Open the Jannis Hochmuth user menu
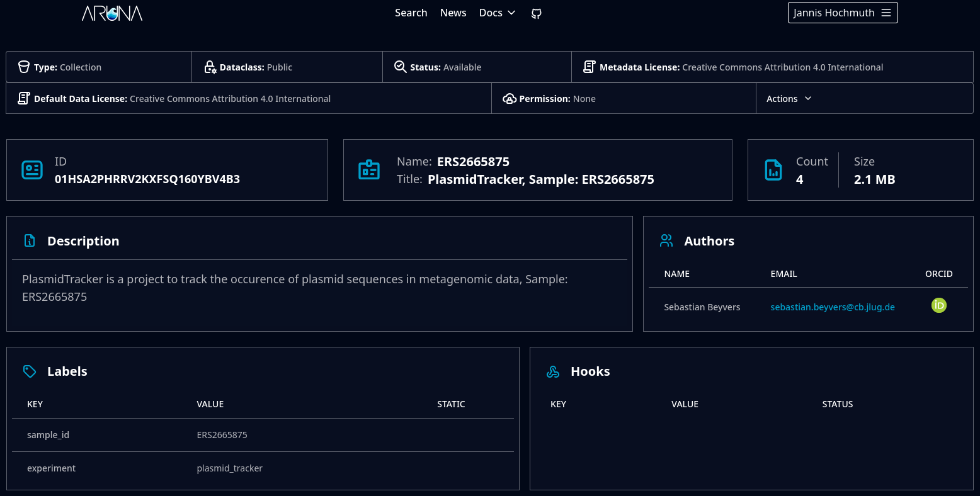The image size is (980, 496). pyautogui.click(x=842, y=13)
